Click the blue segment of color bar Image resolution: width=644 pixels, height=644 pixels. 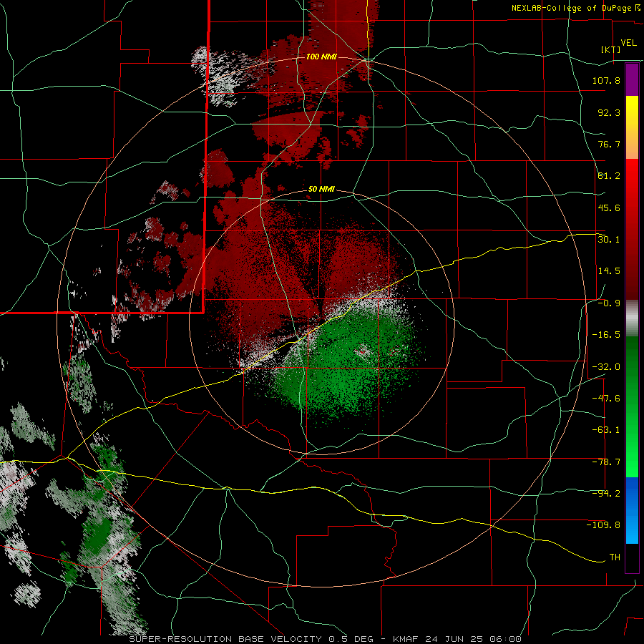[x=632, y=510]
